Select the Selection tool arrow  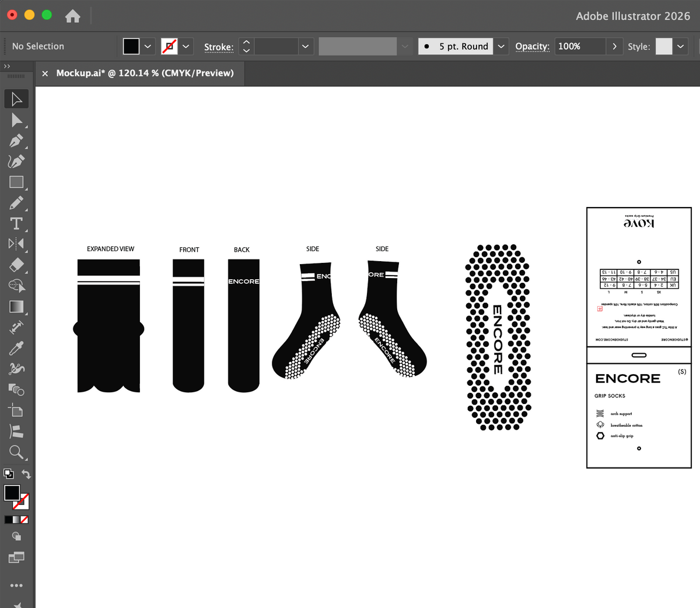pyautogui.click(x=16, y=99)
